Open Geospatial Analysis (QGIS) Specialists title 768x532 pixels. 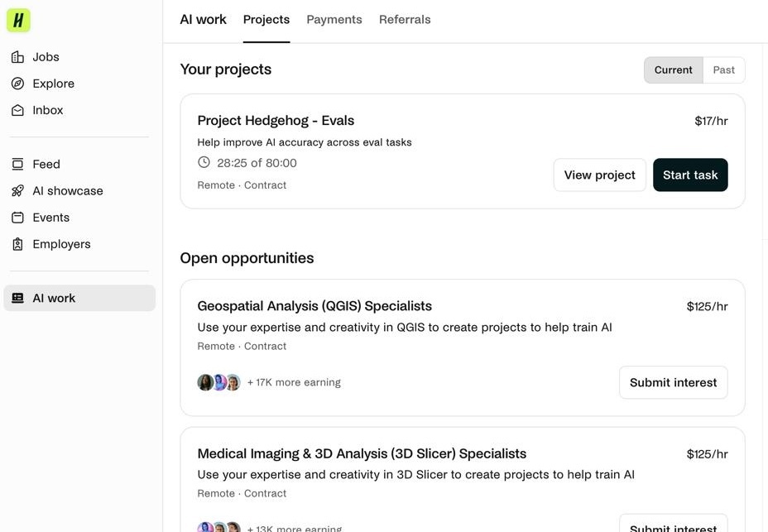coord(314,306)
